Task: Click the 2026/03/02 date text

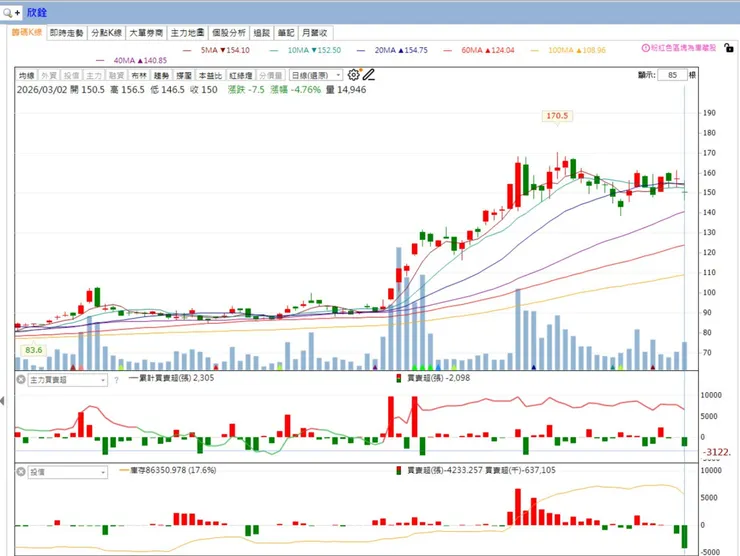Action: click(42, 90)
